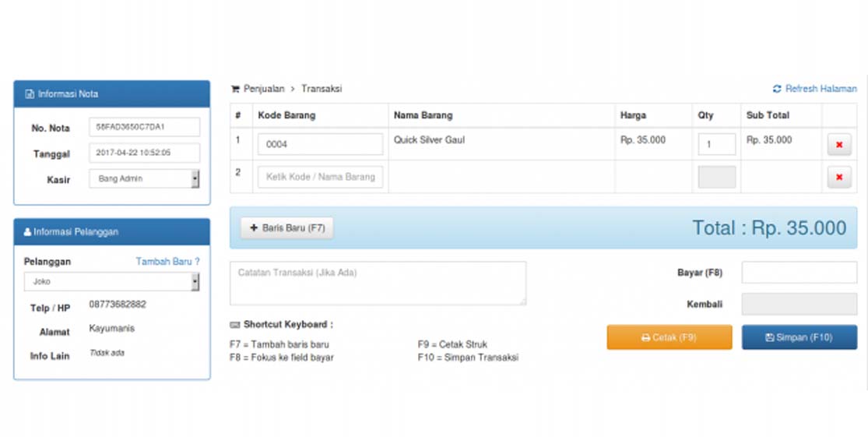Viewport: 868px width, 437px height.
Task: Focus the Bayar (F8) input field
Action: [799, 273]
